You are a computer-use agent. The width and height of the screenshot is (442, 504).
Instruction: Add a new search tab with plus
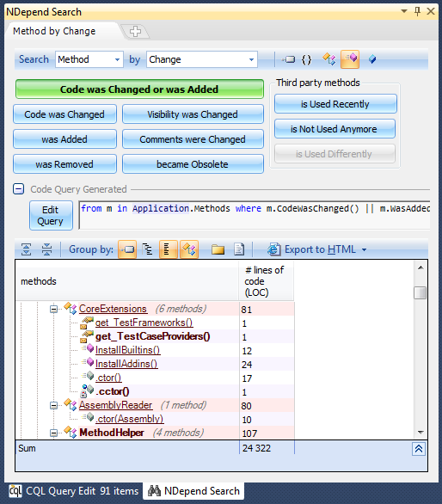point(135,32)
